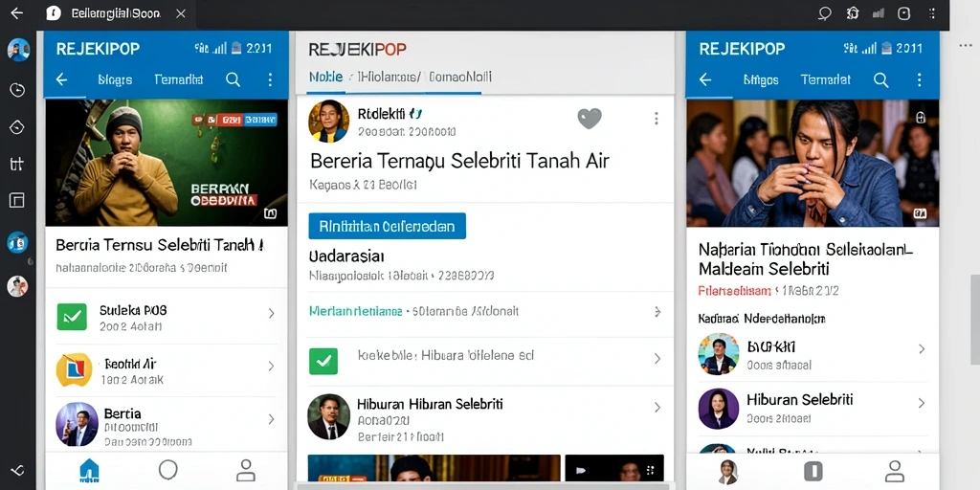Open the Bereria Ternagu Selebriti Tanah Air headline
The height and width of the screenshot is (490, 980).
pyautogui.click(x=459, y=161)
